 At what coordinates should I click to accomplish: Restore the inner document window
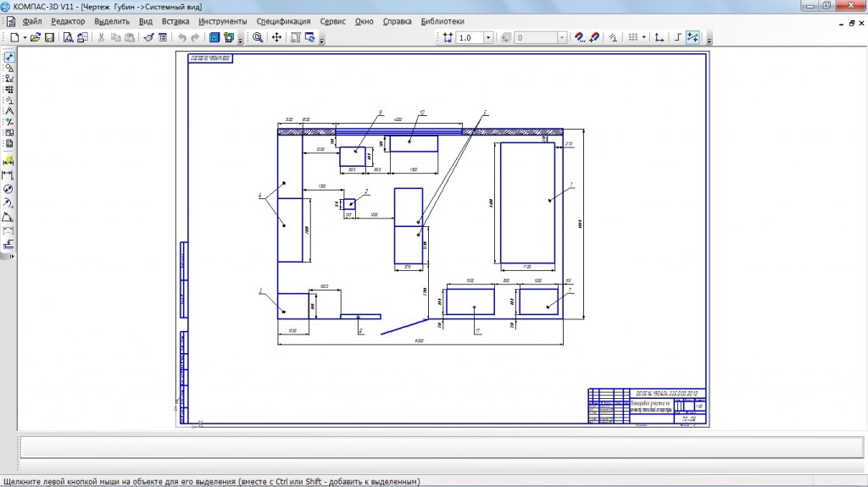851,23
